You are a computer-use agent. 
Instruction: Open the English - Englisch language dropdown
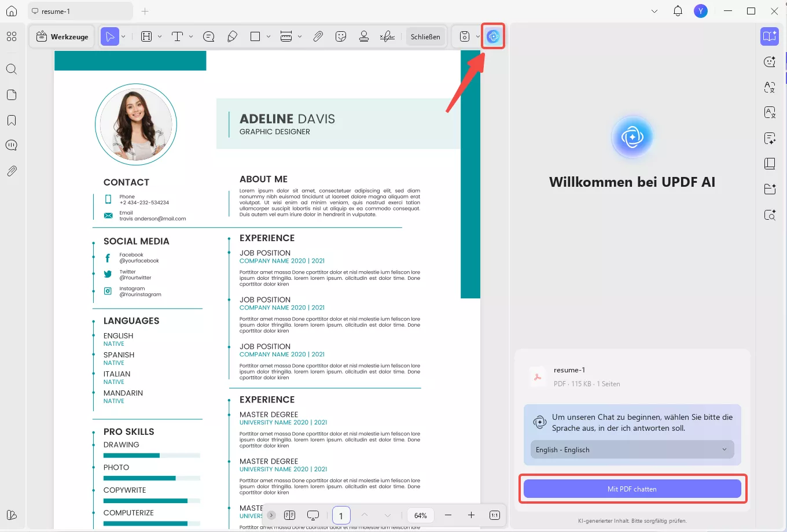[632, 449]
